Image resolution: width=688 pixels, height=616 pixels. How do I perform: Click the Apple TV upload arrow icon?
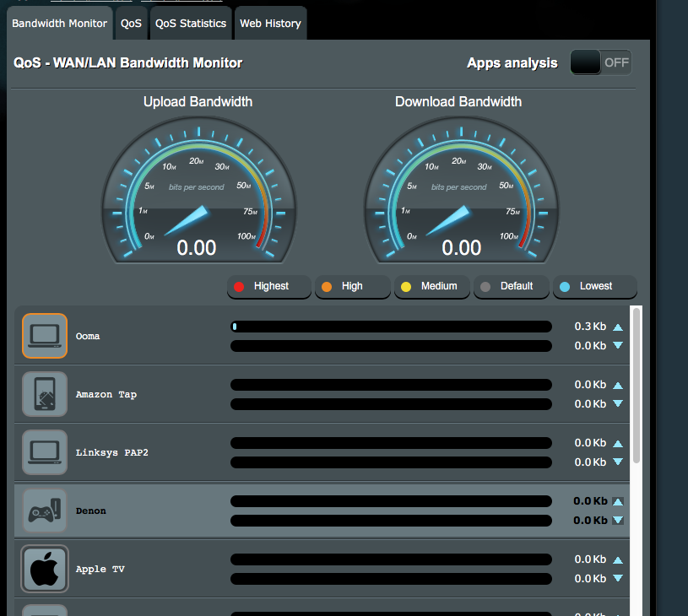pos(618,559)
